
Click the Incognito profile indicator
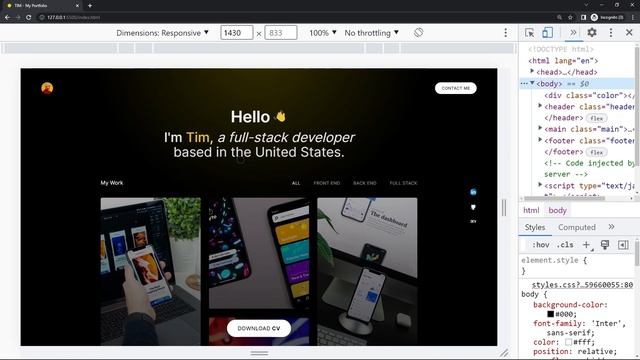(607, 18)
